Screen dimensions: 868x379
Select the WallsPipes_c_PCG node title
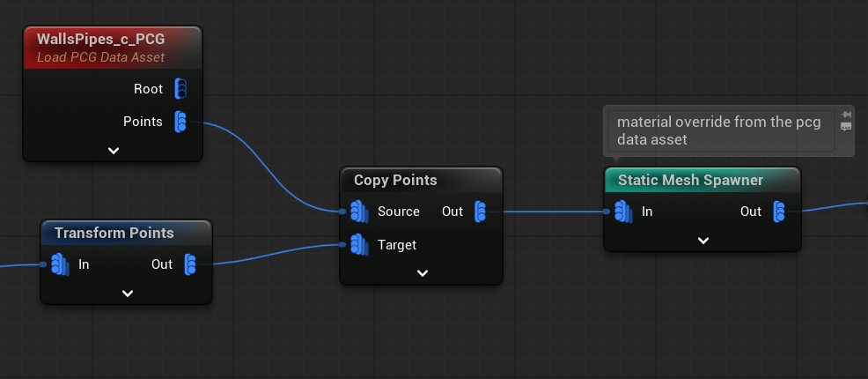[x=100, y=39]
